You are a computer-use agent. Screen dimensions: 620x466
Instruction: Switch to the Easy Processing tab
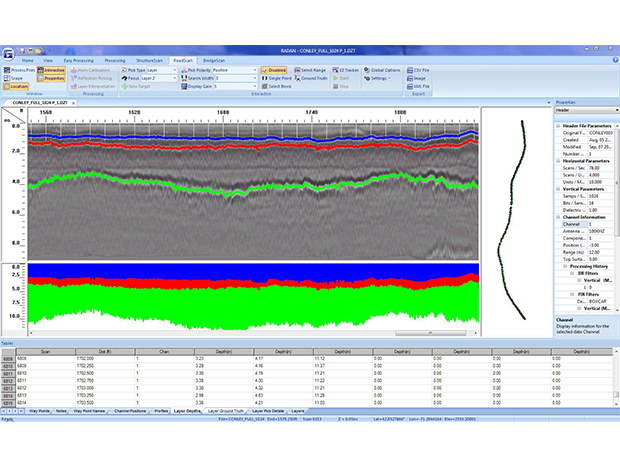point(78,60)
